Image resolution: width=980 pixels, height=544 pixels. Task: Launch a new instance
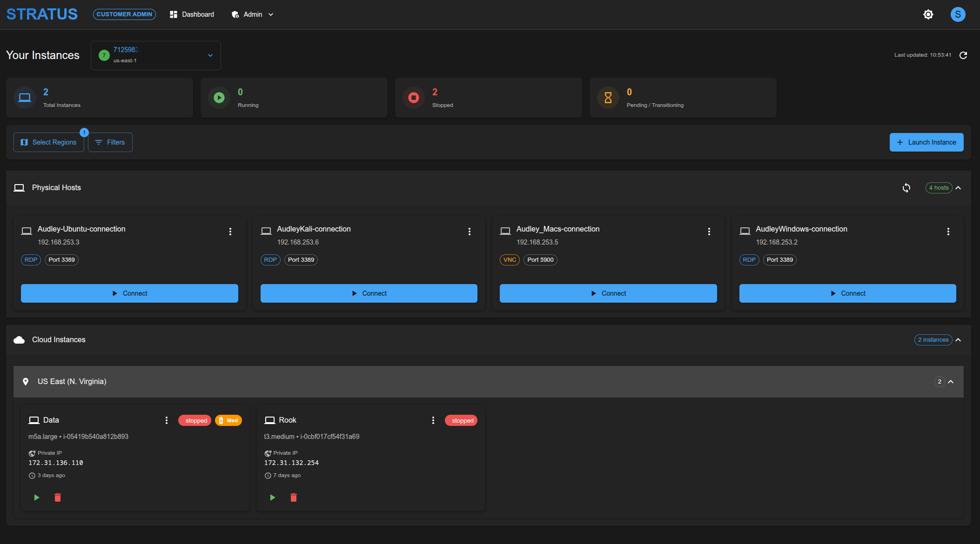926,142
